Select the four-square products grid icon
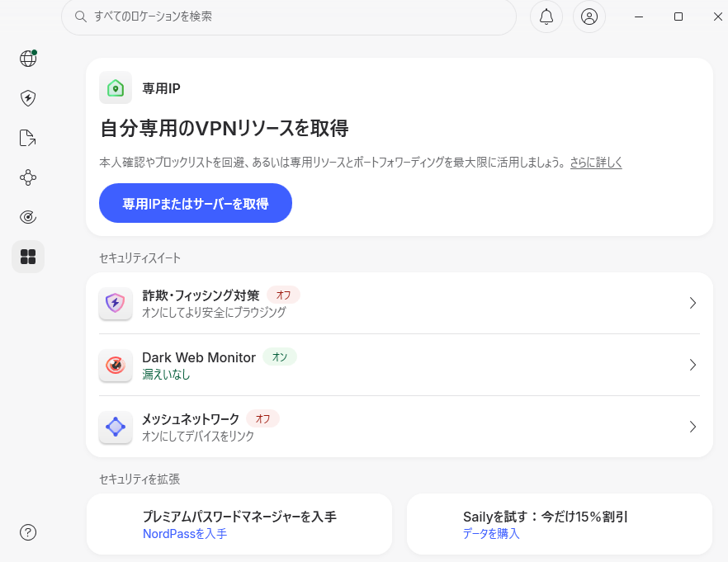 (x=28, y=257)
